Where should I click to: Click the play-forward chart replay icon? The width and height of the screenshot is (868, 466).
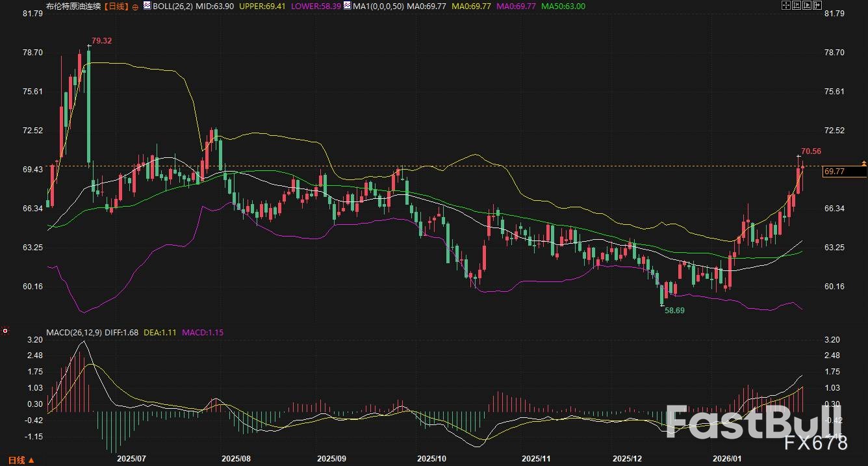click(x=807, y=5)
